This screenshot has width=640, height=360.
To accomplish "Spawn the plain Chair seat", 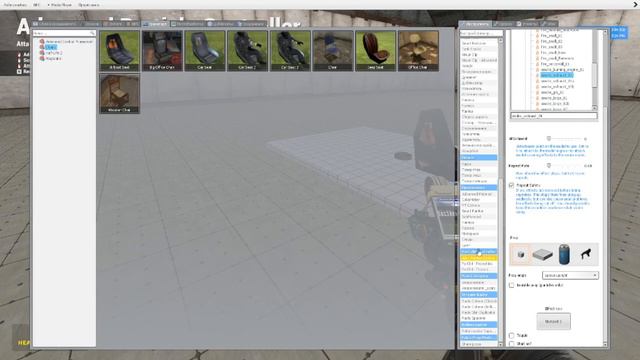I will [x=333, y=51].
